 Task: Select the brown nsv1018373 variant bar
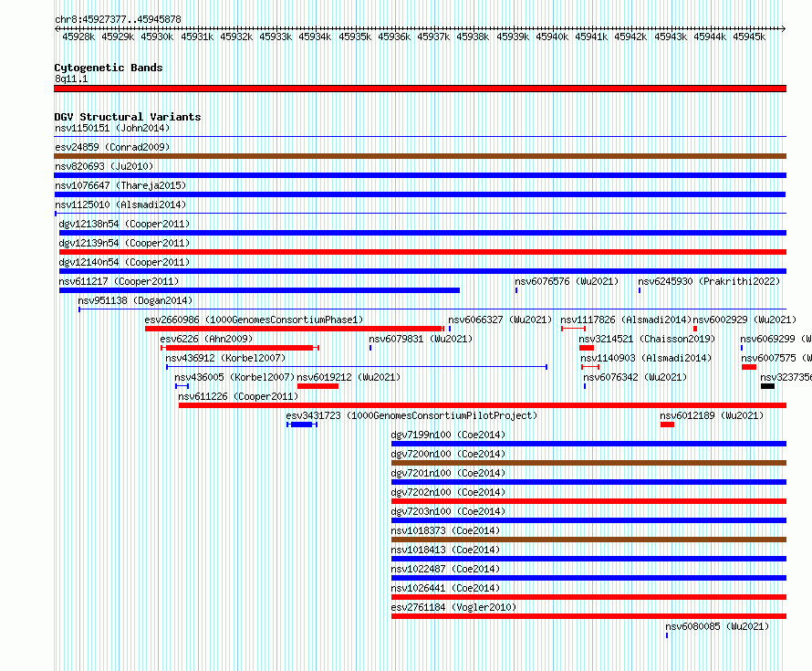click(x=588, y=540)
